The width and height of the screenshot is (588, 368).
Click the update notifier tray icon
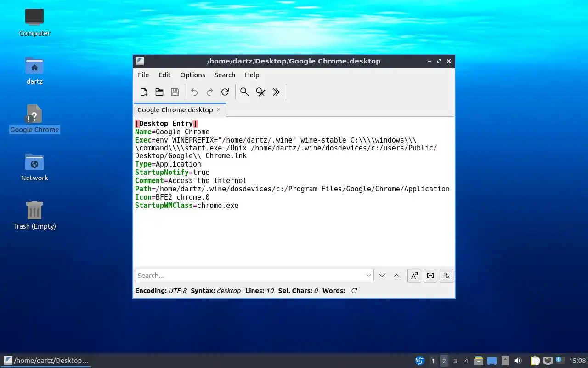(559, 360)
